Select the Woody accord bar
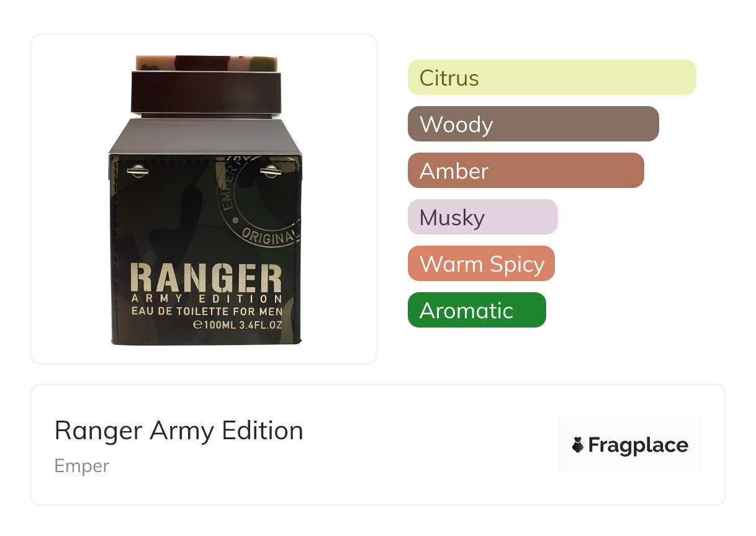This screenshot has height=536, width=756. (533, 124)
